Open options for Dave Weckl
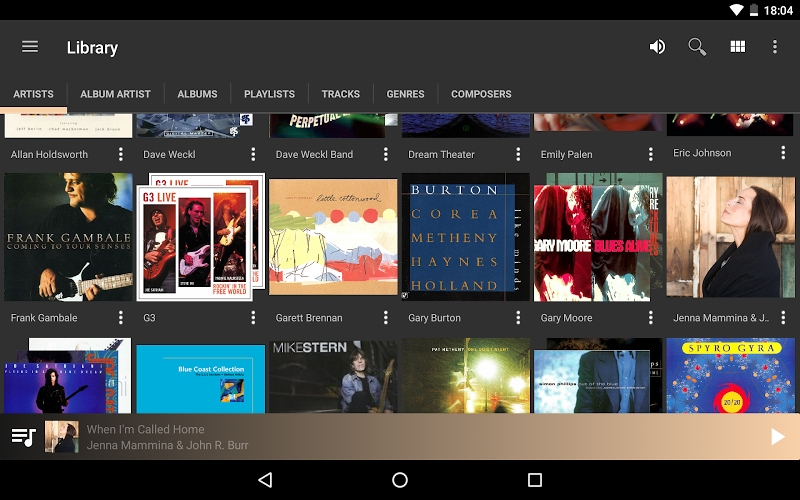800x500 pixels. (x=253, y=155)
